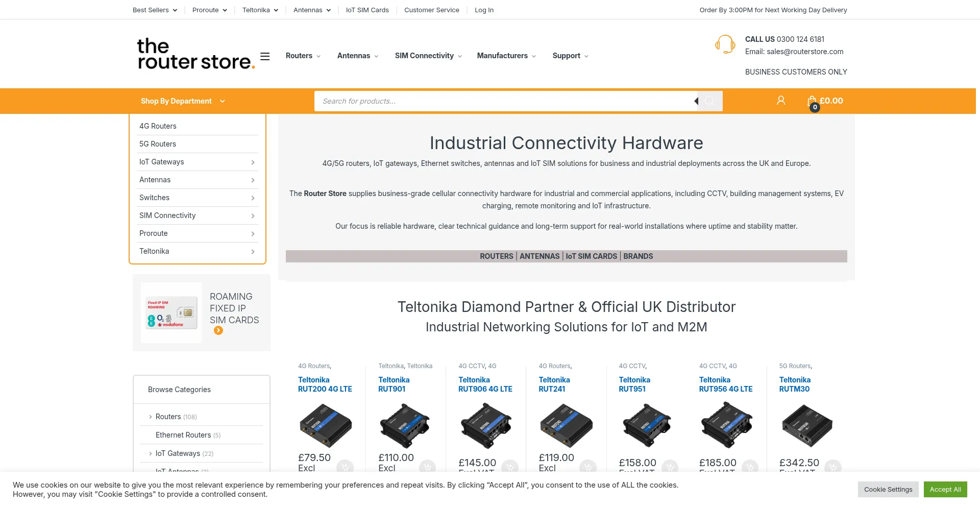Viewport: 980px width, 507px height.
Task: Open the Teltonika RUTM30 title link
Action: click(x=795, y=384)
